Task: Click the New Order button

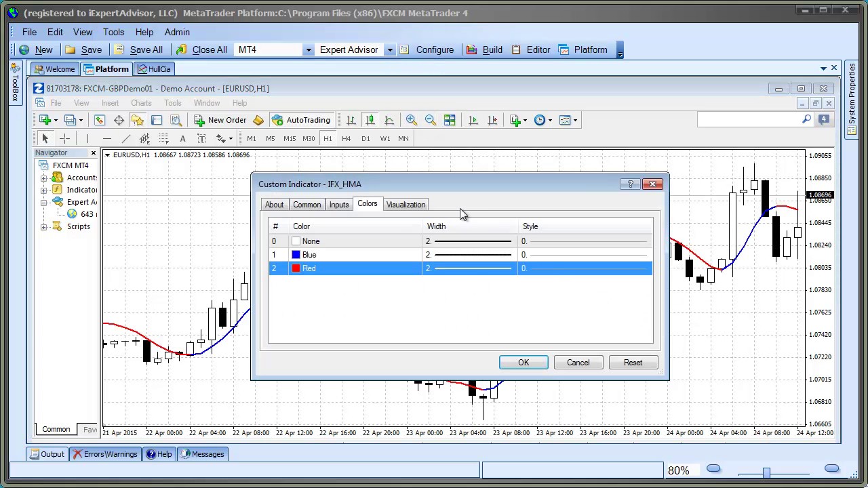Action: pyautogui.click(x=220, y=120)
